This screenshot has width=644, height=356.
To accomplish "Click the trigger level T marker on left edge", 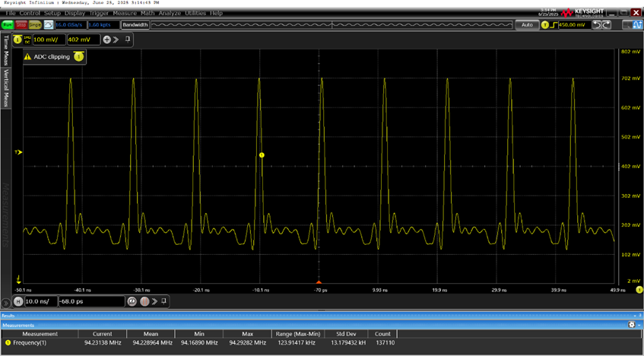I will [x=18, y=152].
